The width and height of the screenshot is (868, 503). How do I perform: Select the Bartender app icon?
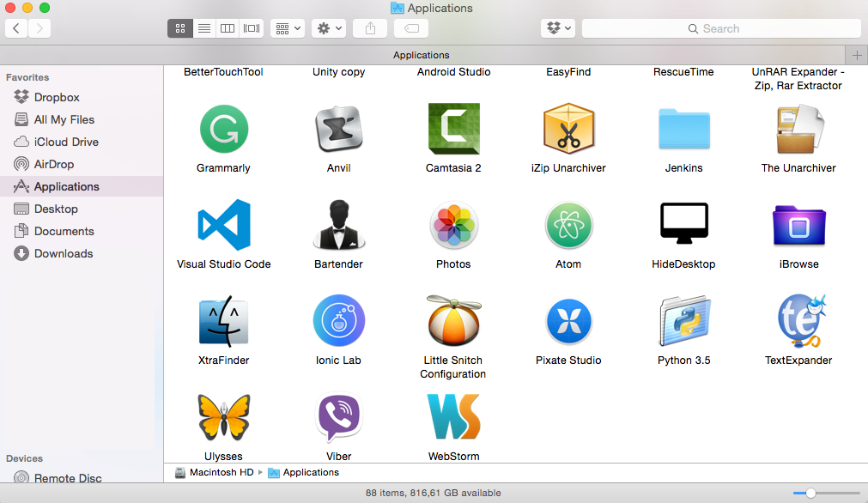pos(339,225)
